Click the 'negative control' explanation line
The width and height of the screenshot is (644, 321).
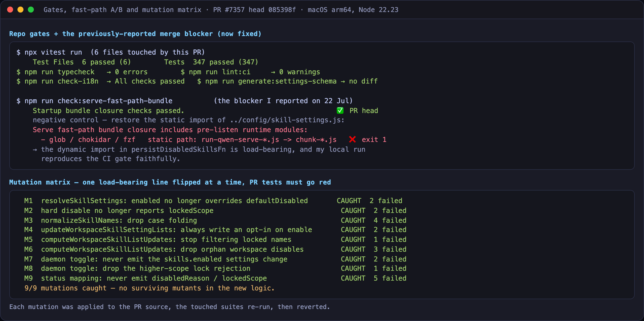pos(189,120)
